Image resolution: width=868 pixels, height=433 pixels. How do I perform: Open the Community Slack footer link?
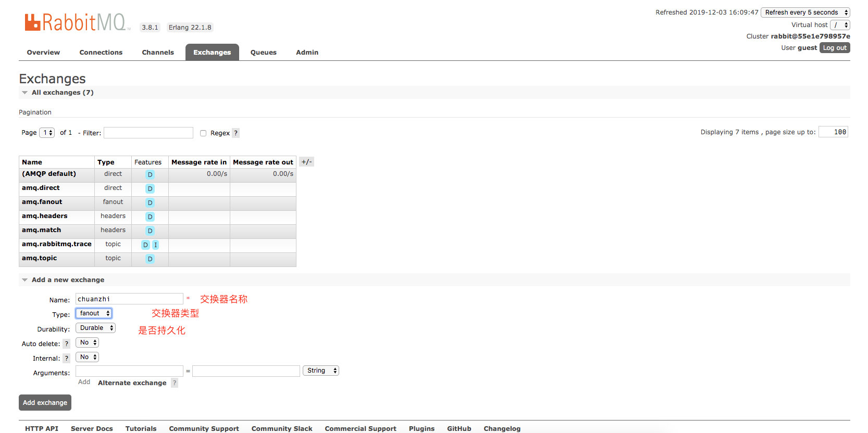pyautogui.click(x=282, y=428)
